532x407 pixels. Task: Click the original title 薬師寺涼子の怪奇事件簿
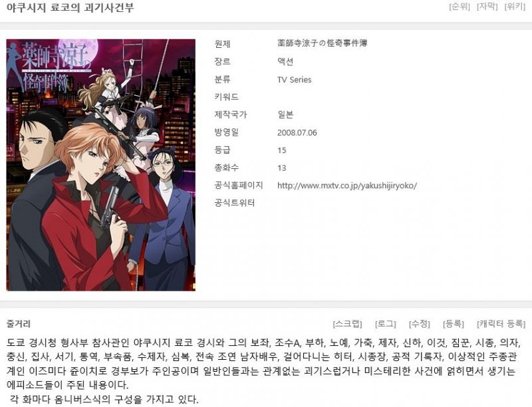(x=323, y=43)
